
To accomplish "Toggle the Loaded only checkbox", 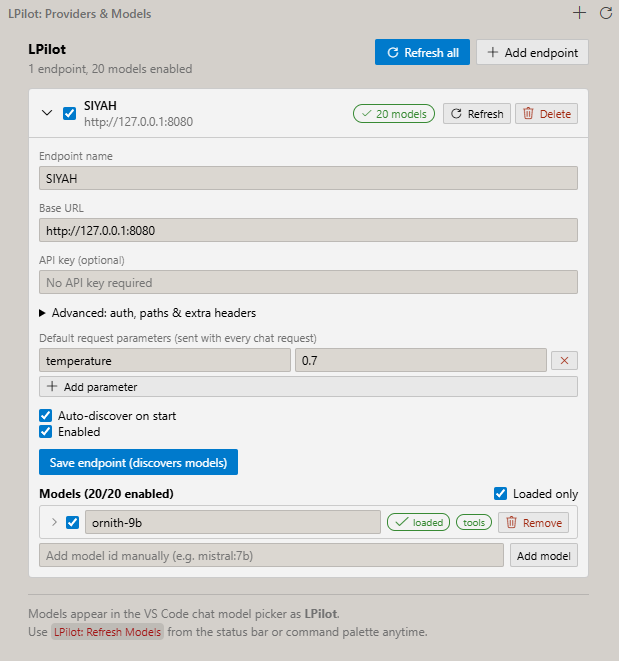I will pos(501,494).
